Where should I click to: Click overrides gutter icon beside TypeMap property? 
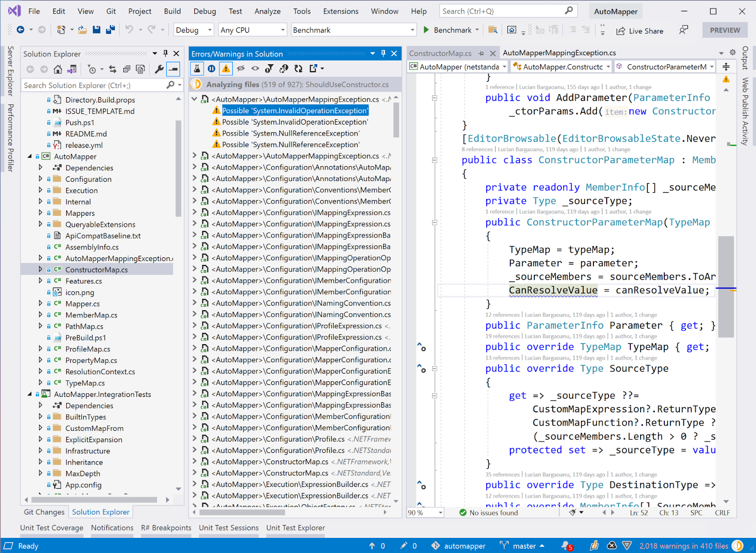(x=421, y=347)
